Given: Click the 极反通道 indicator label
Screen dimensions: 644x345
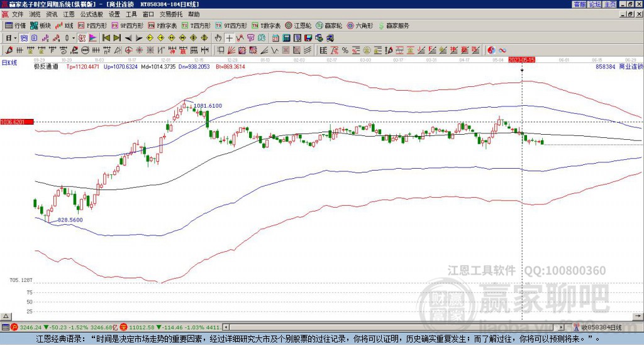Looking at the screenshot, I should pyautogui.click(x=46, y=66).
